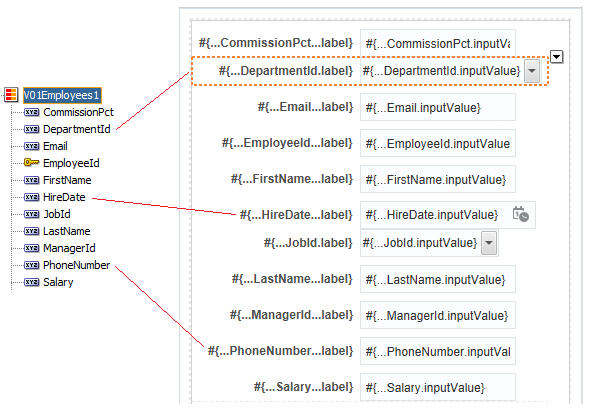The height and width of the screenshot is (419, 589).
Task: Select DepartmentId in the tree
Action: [x=77, y=129]
